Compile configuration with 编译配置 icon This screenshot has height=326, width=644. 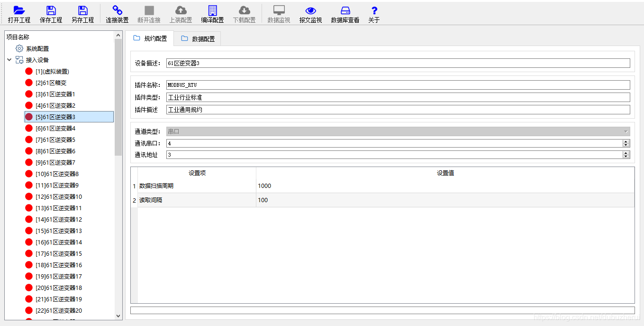[x=213, y=10]
